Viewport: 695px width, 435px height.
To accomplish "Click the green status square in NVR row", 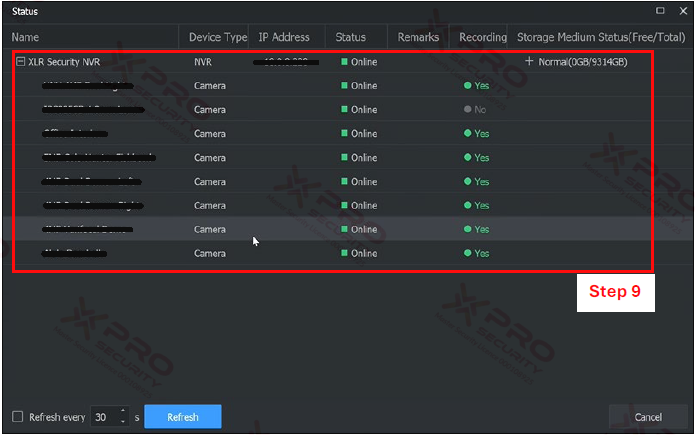I will tap(344, 62).
